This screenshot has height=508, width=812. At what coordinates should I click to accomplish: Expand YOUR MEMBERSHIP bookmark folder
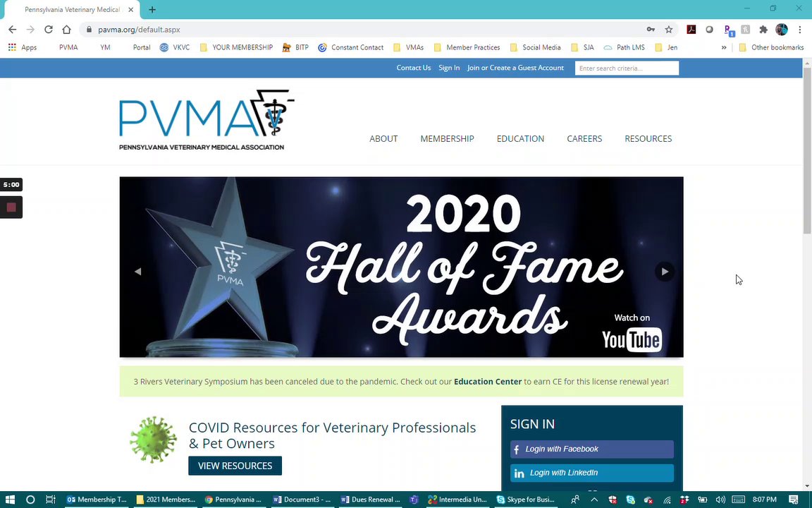coord(236,47)
